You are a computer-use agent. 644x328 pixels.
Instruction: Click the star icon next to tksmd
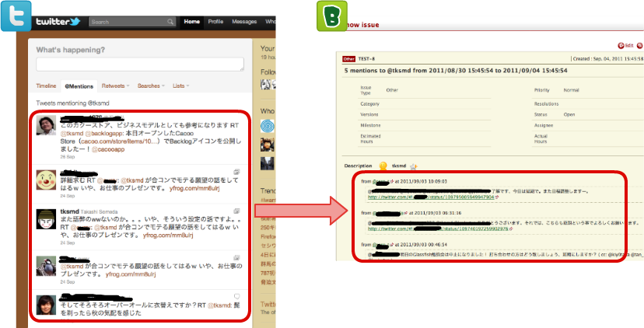click(413, 166)
